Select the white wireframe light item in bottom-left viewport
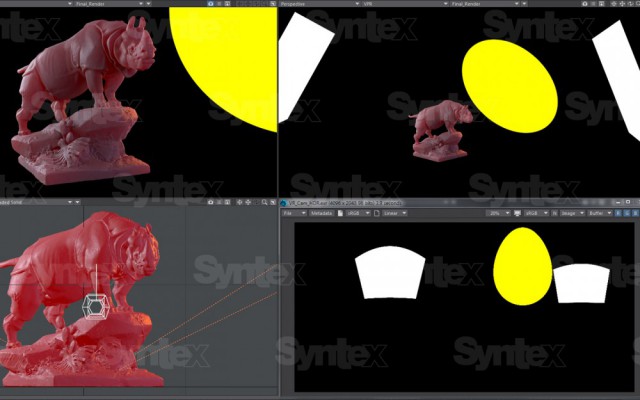The width and height of the screenshot is (640, 400). click(96, 306)
